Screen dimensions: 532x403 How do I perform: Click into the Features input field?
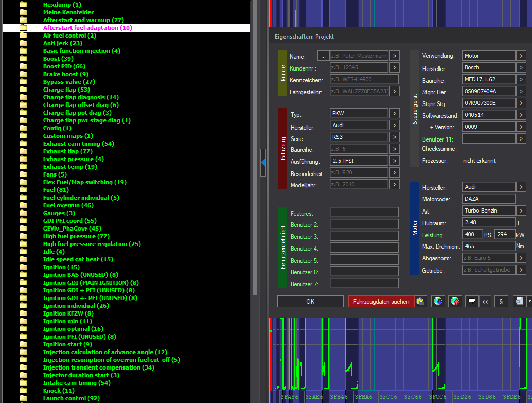pos(364,212)
